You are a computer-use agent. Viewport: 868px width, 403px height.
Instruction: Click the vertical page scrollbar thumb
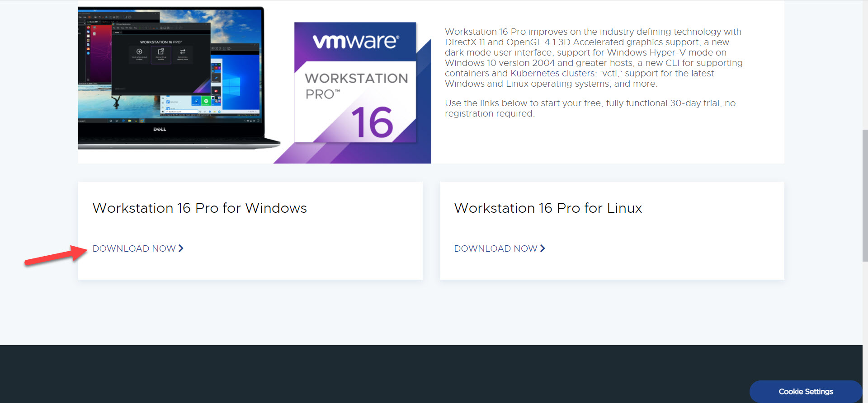(x=865, y=194)
